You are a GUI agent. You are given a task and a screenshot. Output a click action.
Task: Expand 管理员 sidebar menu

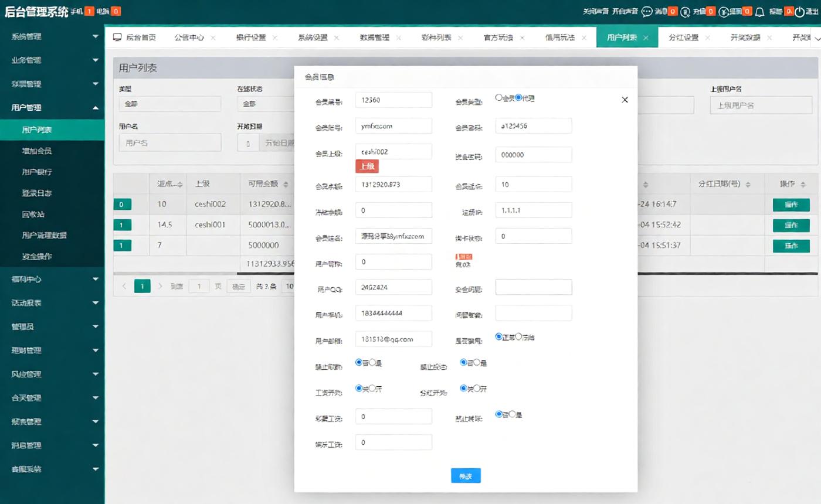(x=52, y=326)
